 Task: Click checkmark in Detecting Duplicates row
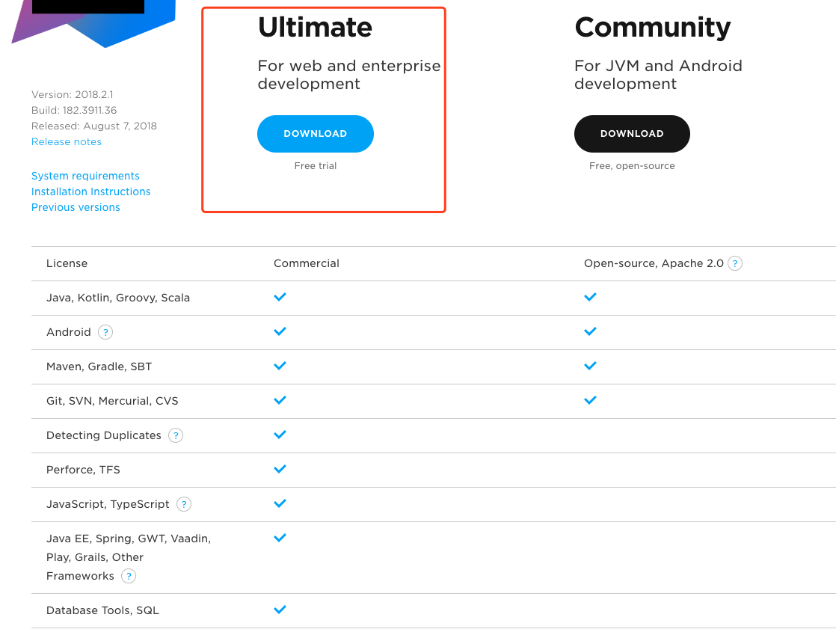(280, 435)
